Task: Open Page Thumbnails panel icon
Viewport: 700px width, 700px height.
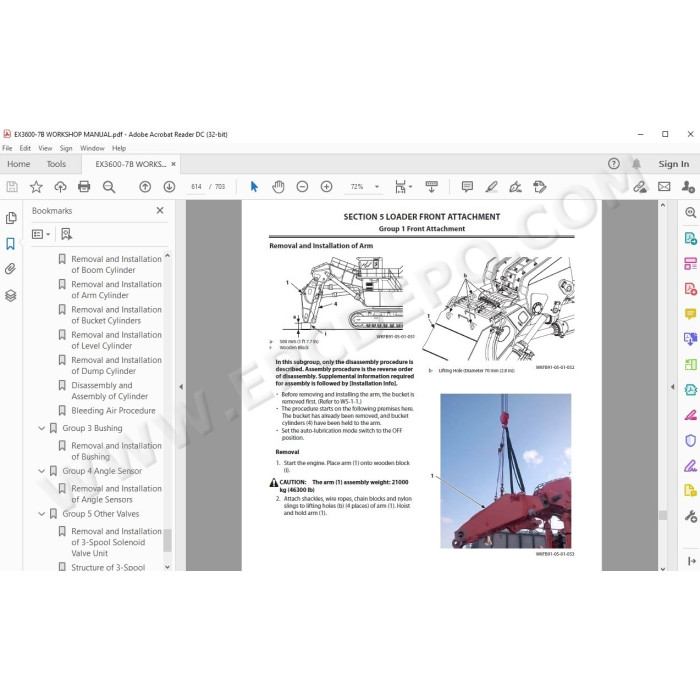Action: click(x=11, y=218)
